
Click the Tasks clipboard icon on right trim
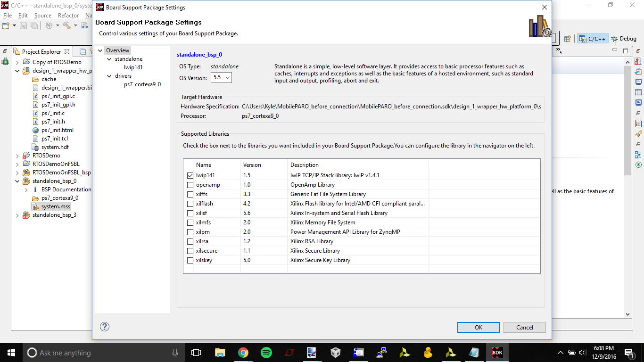638,72
